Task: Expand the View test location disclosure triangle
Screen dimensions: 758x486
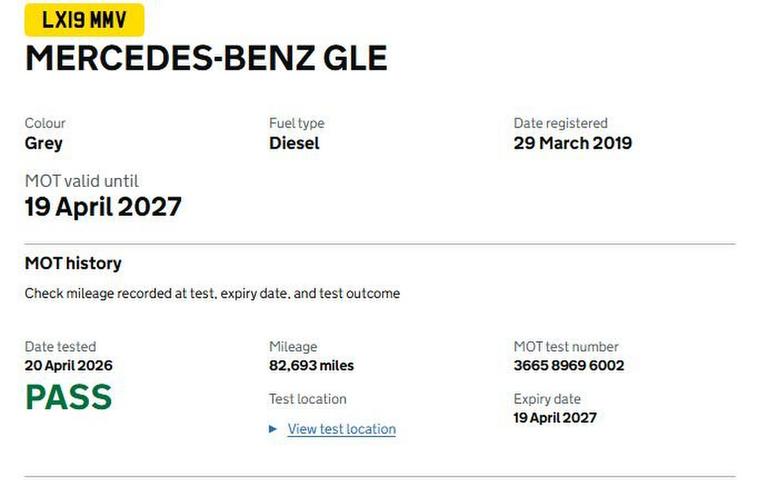Action: (273, 429)
